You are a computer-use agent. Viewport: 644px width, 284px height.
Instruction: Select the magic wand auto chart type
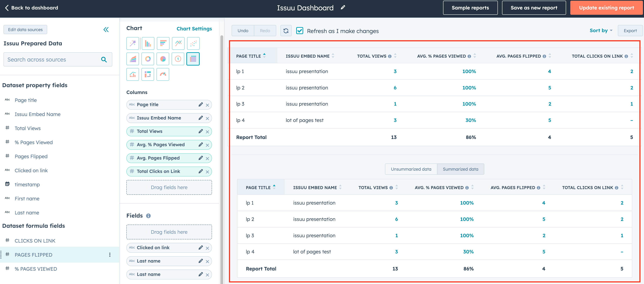(x=132, y=44)
